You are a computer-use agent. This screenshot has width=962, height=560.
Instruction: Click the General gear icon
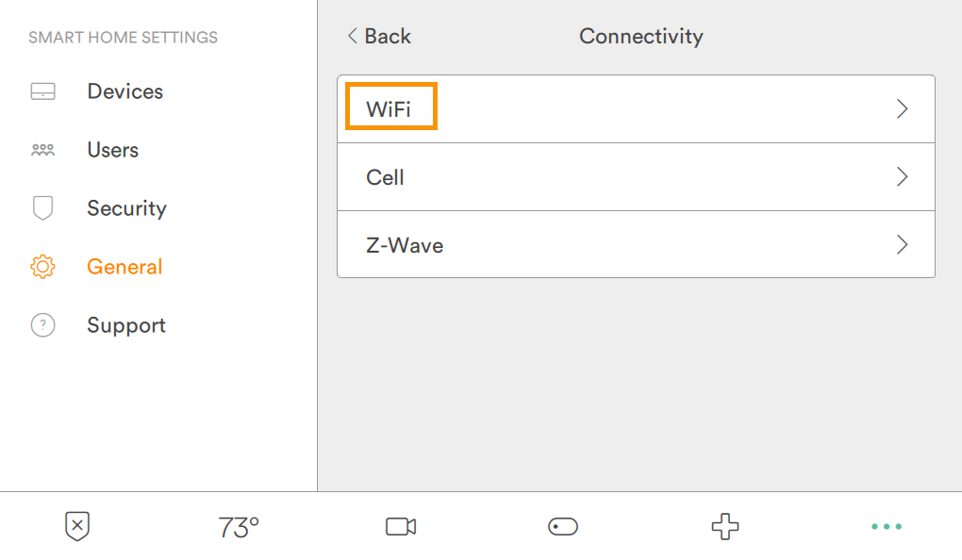(x=42, y=266)
